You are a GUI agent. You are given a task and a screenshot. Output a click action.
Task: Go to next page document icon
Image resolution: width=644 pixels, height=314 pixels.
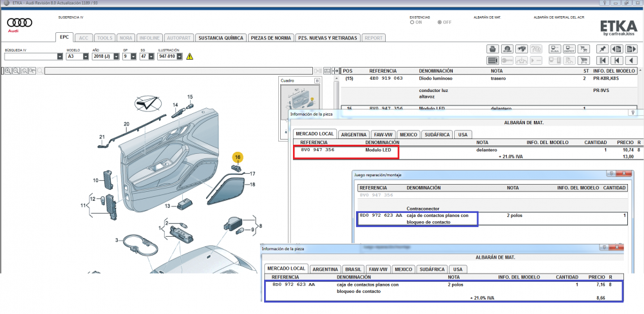pos(630,49)
